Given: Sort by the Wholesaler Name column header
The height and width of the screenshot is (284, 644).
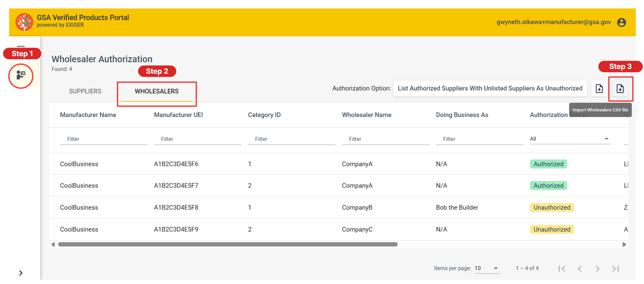Looking at the screenshot, I should (367, 115).
